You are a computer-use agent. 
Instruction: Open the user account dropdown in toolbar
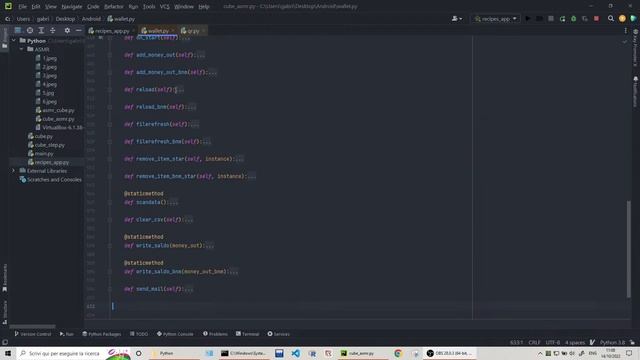click(x=457, y=19)
